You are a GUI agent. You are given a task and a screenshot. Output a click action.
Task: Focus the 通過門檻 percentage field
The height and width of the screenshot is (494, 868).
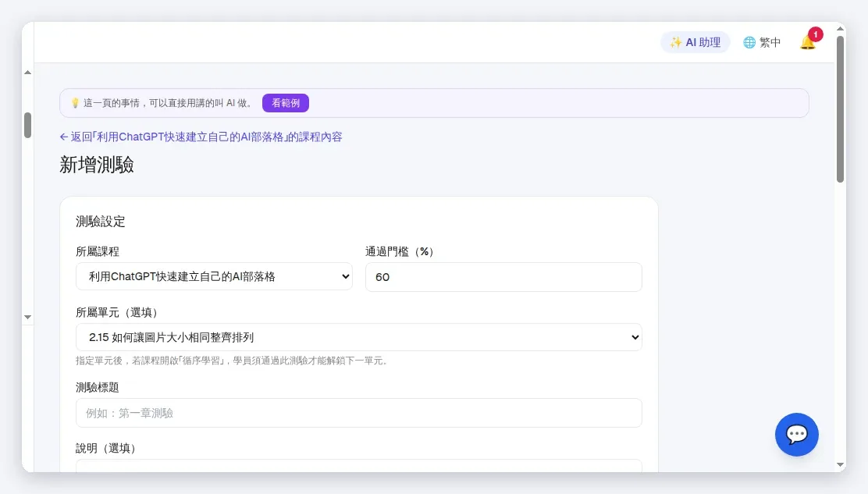point(503,276)
